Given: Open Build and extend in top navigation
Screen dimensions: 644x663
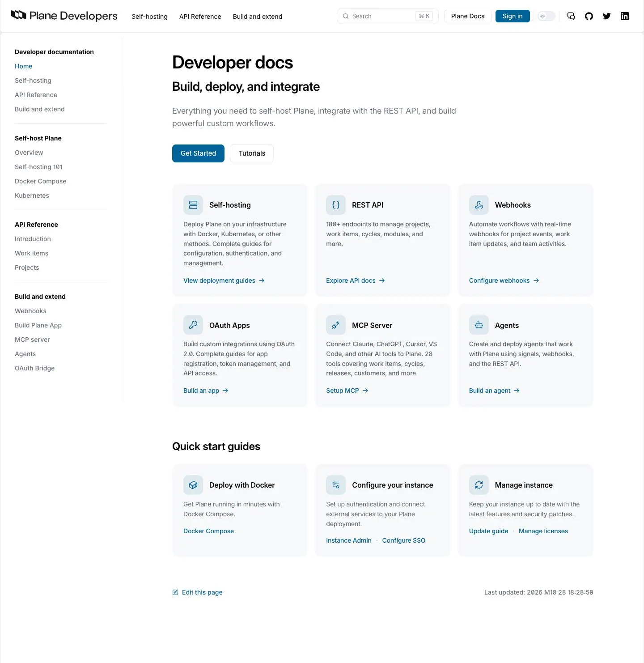Looking at the screenshot, I should [x=258, y=17].
